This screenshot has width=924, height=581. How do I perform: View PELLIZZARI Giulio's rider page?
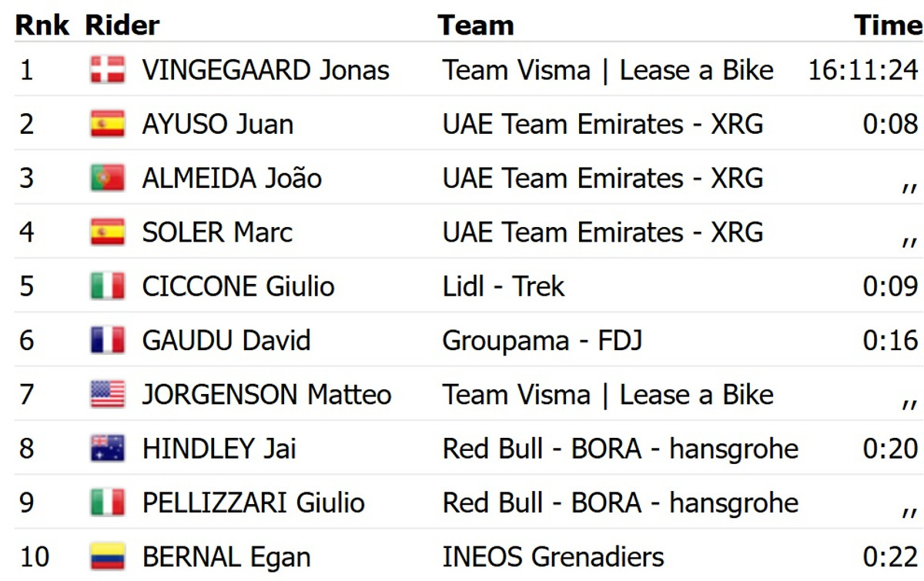[253, 503]
